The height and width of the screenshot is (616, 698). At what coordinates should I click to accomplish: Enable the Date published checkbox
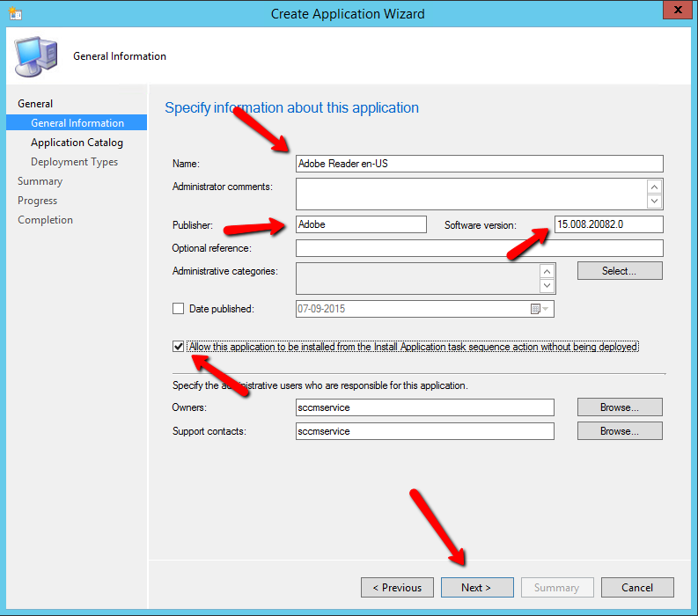click(x=179, y=309)
